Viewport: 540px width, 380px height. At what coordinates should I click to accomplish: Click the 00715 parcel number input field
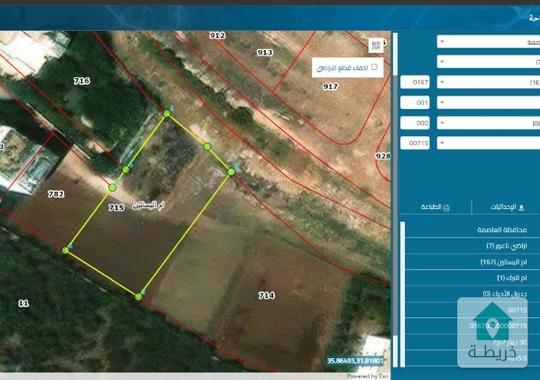click(415, 143)
